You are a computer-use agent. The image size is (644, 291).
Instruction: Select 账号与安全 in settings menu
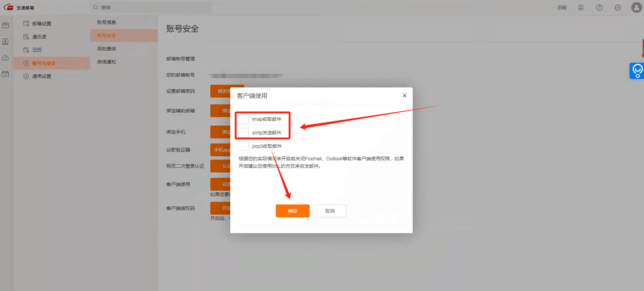[x=52, y=63]
